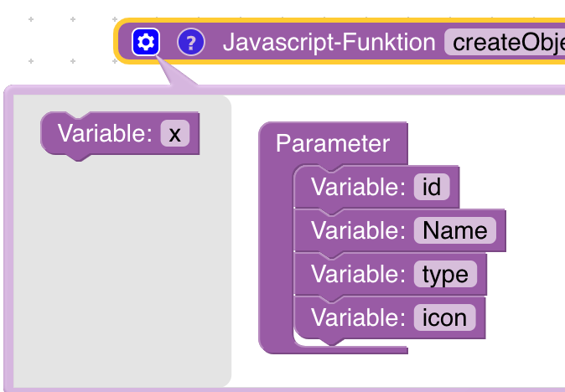Pick the 'Variable:' label of x block

(x=104, y=133)
